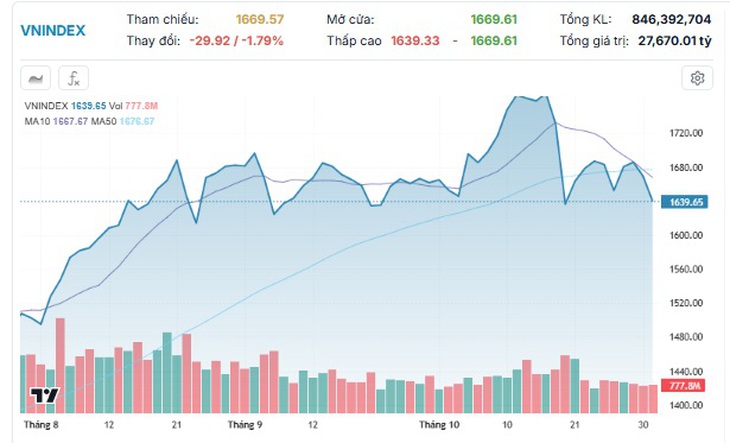This screenshot has height=443, width=730.
Task: Click the Tháng 8 time axis label
Action: pyautogui.click(x=41, y=425)
